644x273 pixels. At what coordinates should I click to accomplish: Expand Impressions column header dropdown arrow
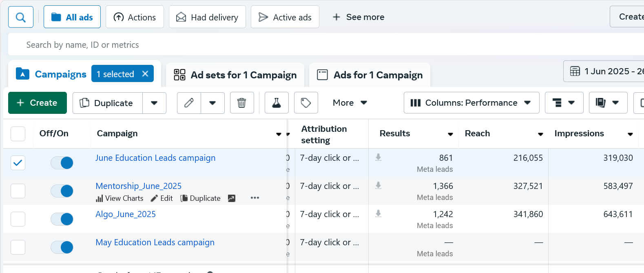[630, 134]
